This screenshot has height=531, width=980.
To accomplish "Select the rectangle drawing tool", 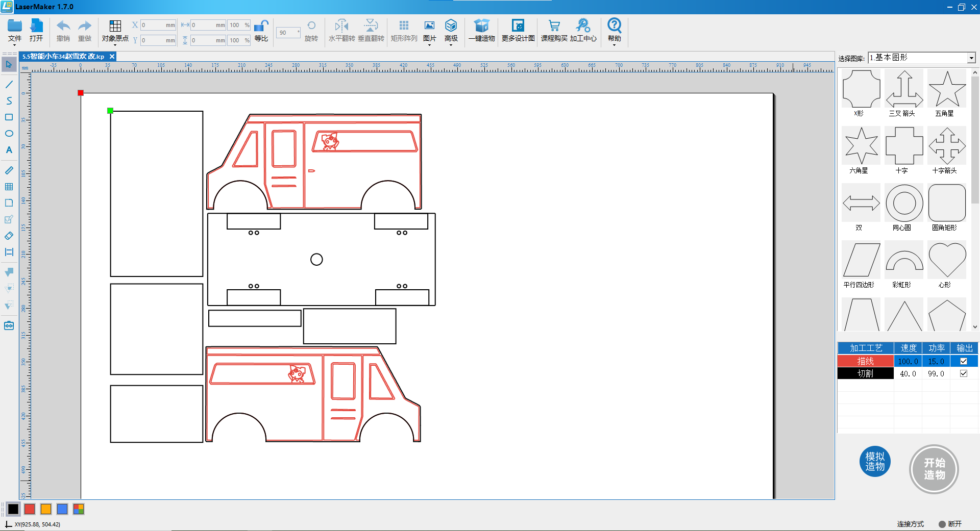I will pos(9,117).
